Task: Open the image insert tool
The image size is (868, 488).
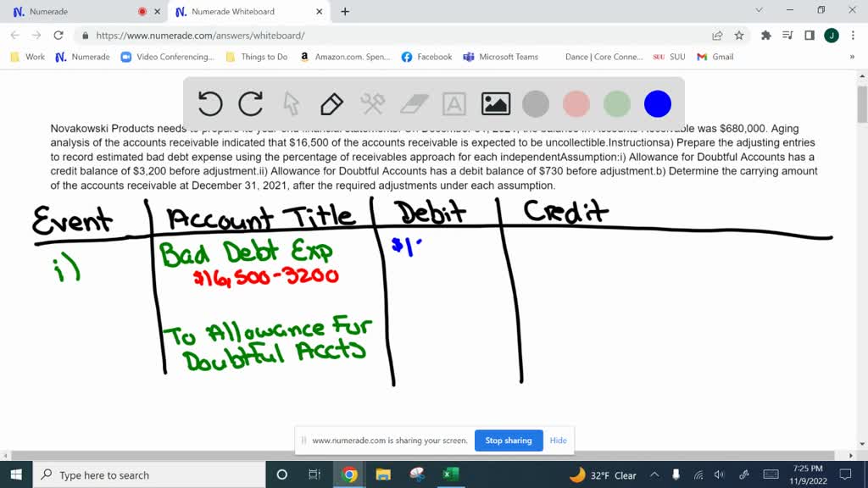Action: [495, 103]
